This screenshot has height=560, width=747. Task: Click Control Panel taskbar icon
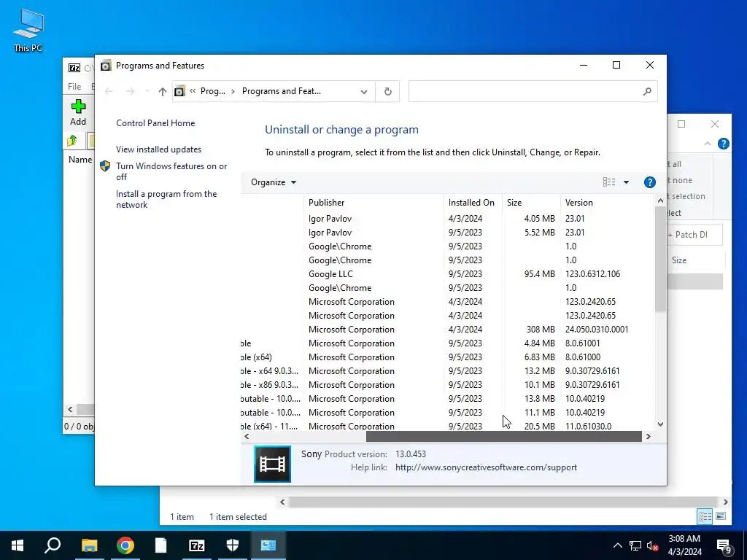coord(268,545)
